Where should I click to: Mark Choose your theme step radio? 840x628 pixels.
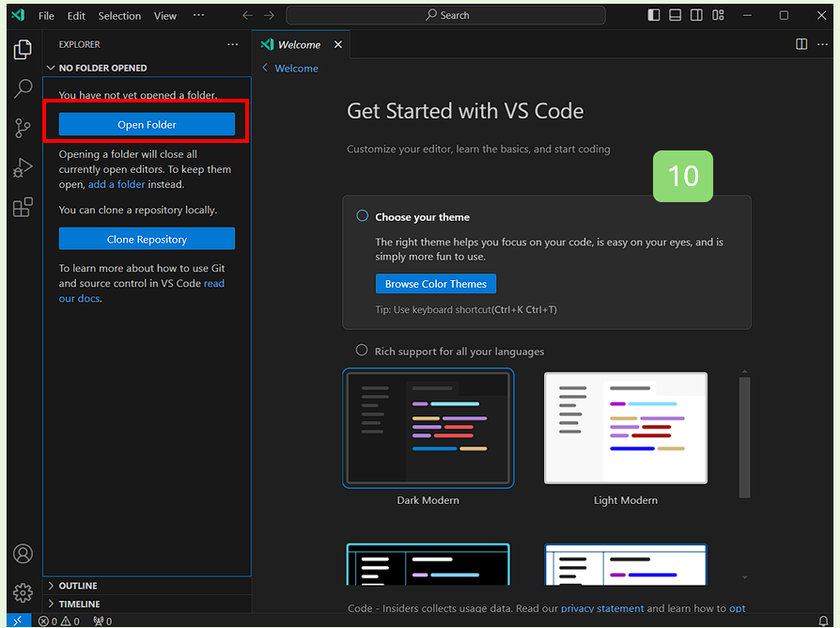point(362,215)
